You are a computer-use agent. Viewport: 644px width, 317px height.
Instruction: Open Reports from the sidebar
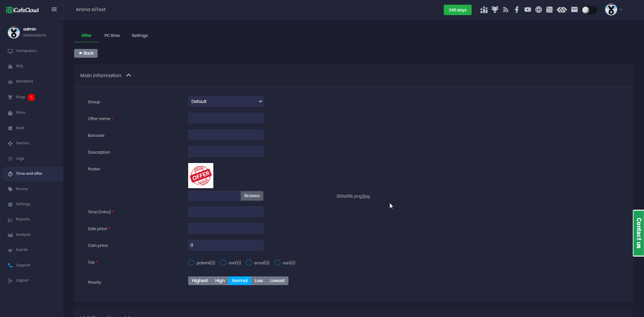click(32, 219)
